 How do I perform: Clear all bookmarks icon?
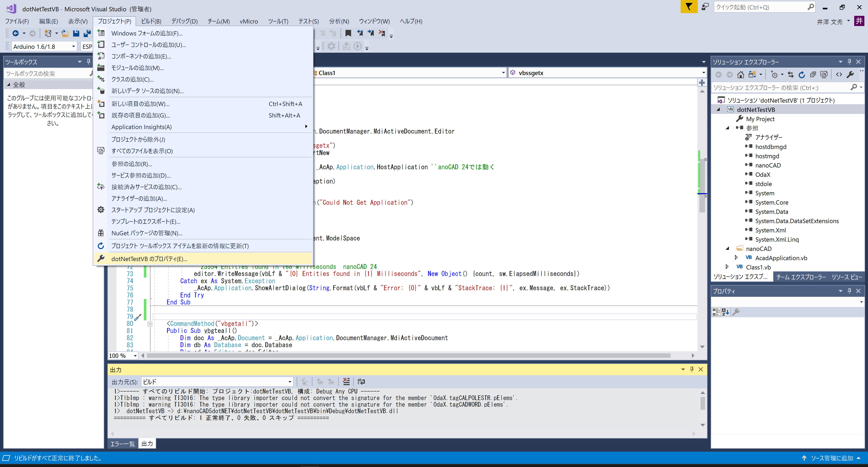coord(382,33)
